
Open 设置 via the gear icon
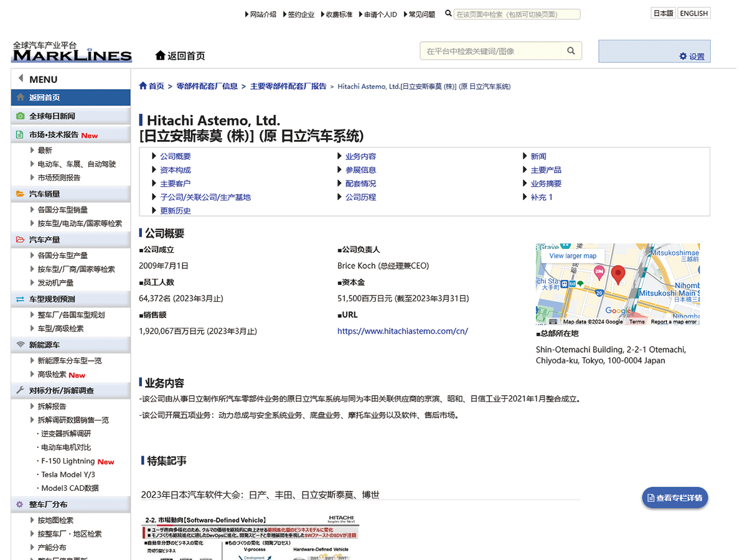click(x=683, y=56)
